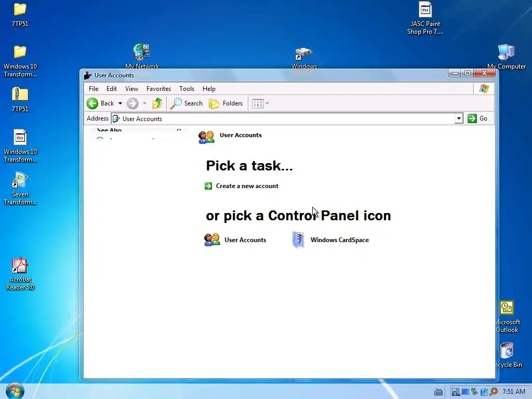Expand the Forward history dropdown arrow
This screenshot has width=532, height=399.
(144, 103)
